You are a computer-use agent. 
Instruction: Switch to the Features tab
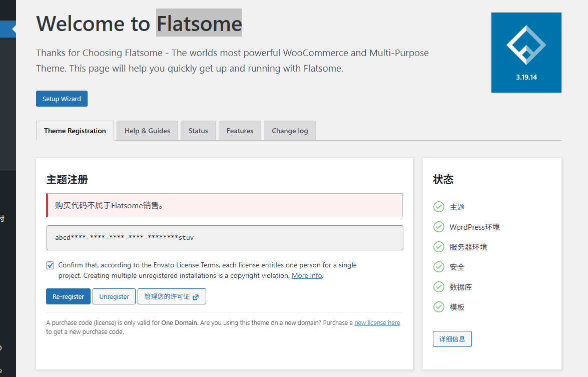click(240, 131)
